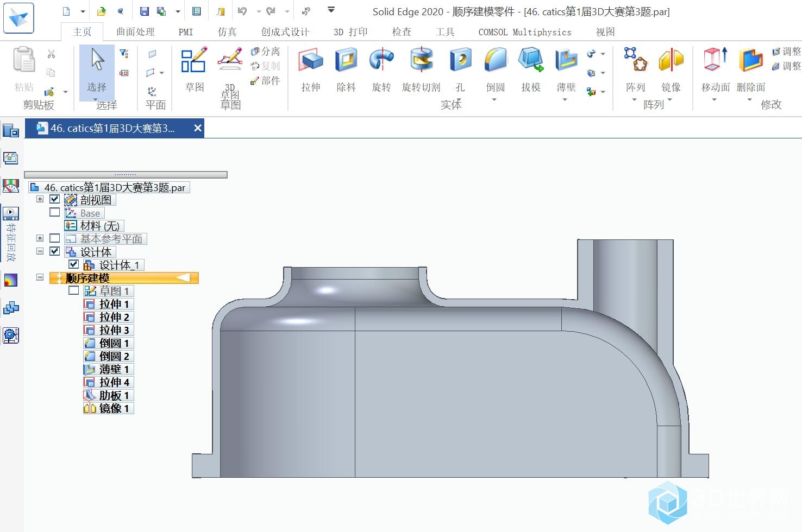Click the coincident plane icon in 平面 group

[x=152, y=54]
